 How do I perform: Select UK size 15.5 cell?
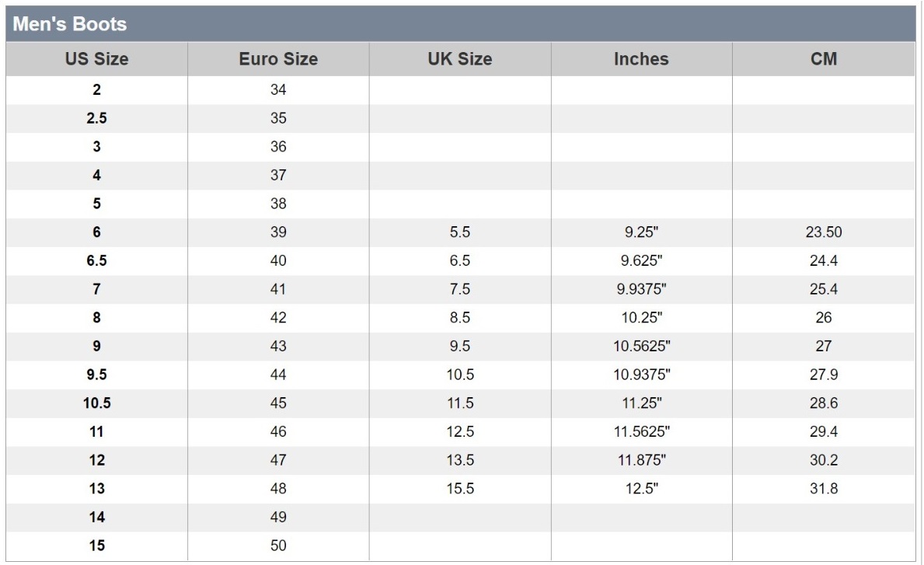point(460,489)
